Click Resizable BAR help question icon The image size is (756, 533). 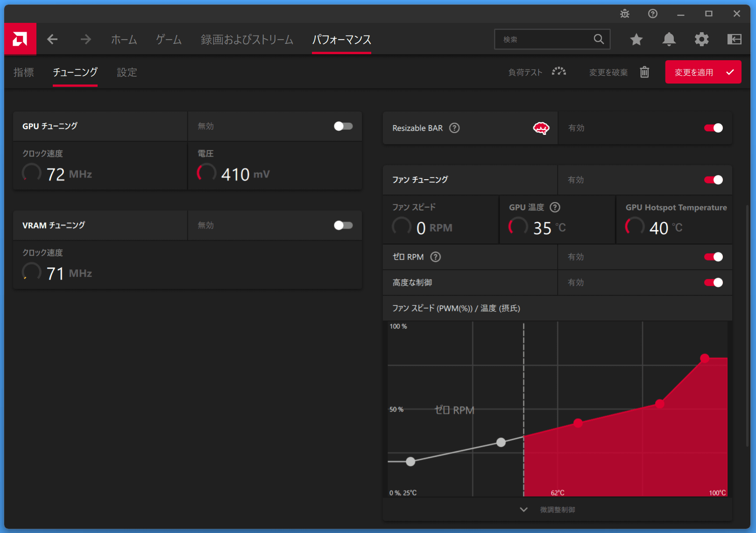point(454,128)
